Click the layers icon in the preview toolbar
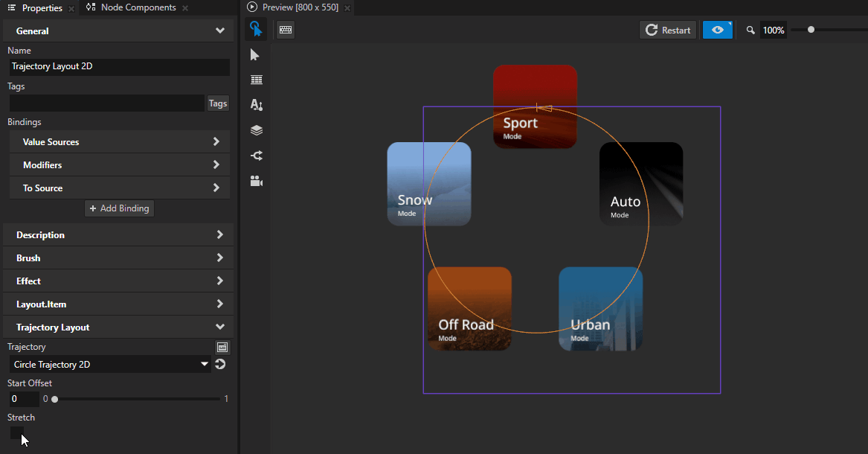This screenshot has height=454, width=868. point(257,130)
